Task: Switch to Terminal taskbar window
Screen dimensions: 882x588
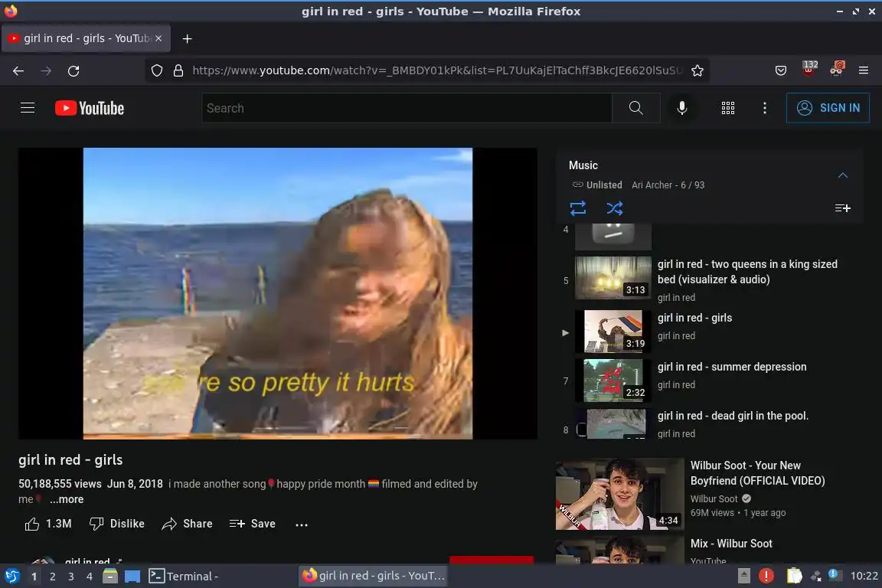Action: (x=184, y=577)
